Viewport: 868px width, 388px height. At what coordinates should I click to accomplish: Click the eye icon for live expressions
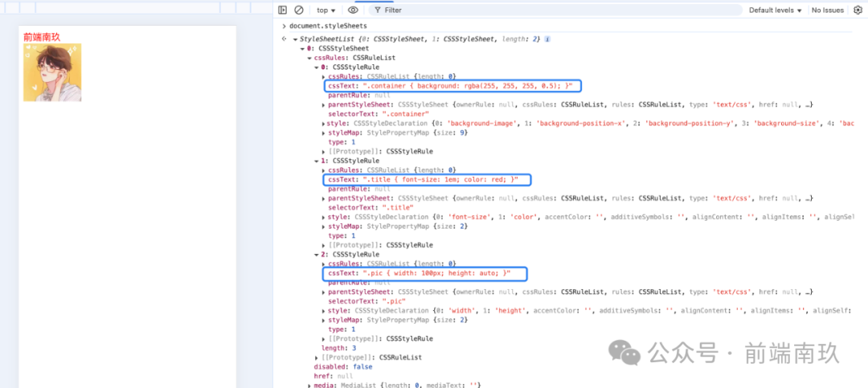(353, 10)
